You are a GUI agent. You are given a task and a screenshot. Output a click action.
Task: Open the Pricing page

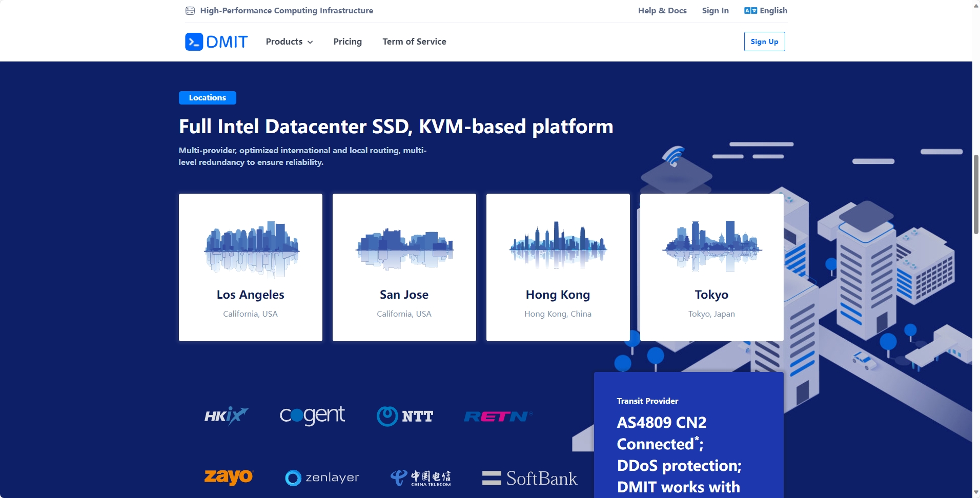(x=348, y=42)
